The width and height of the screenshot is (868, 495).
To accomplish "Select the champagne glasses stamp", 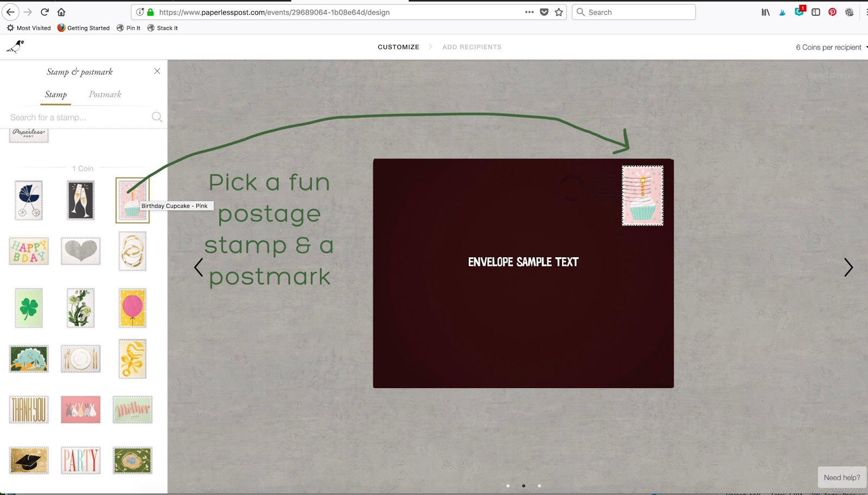I will pyautogui.click(x=80, y=200).
